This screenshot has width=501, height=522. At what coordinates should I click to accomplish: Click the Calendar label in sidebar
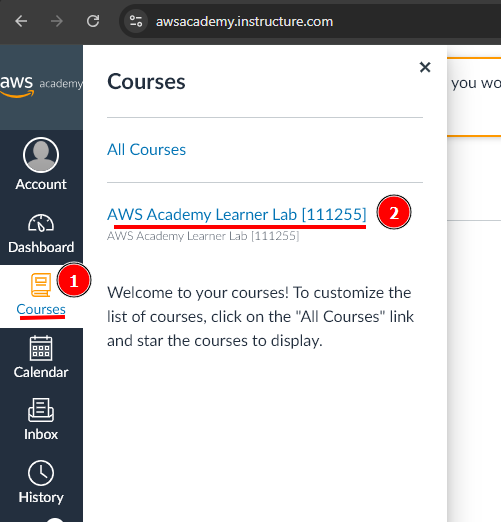(x=41, y=372)
